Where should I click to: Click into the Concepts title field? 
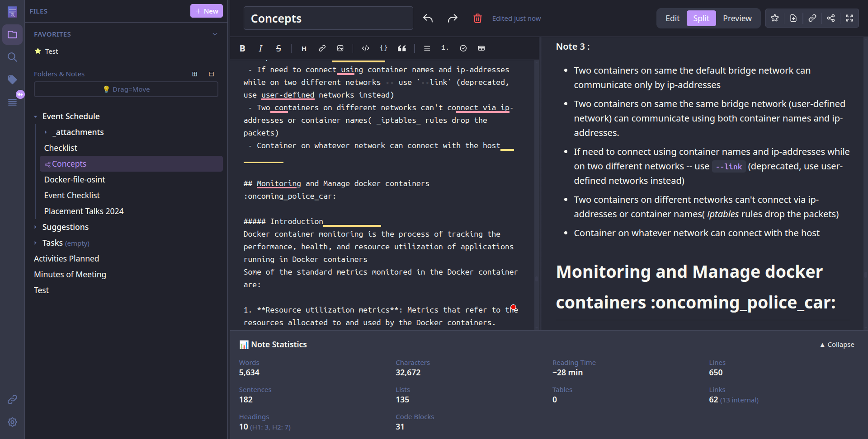(x=328, y=18)
